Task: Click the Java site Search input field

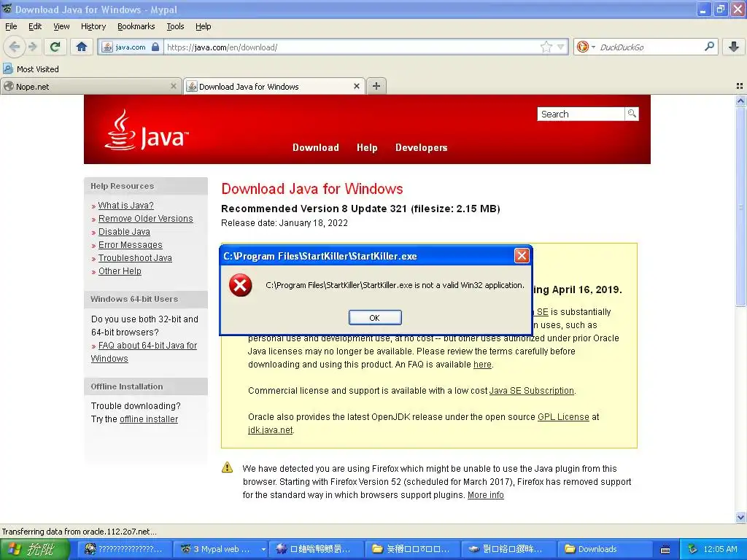Action: (581, 114)
